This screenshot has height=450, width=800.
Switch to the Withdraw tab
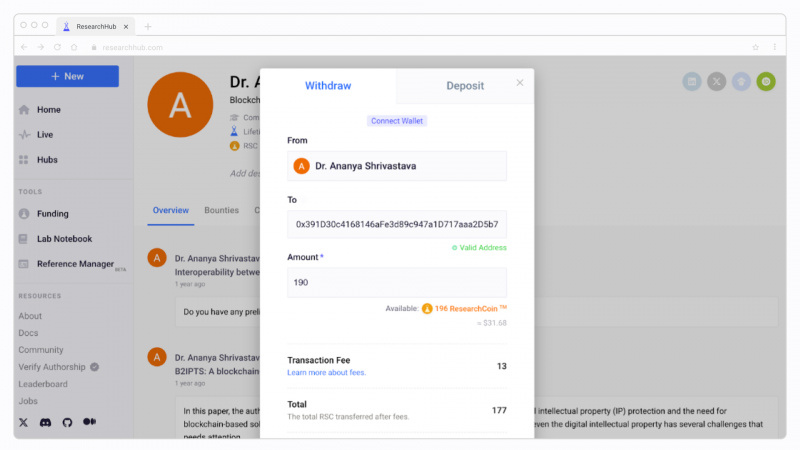point(328,86)
